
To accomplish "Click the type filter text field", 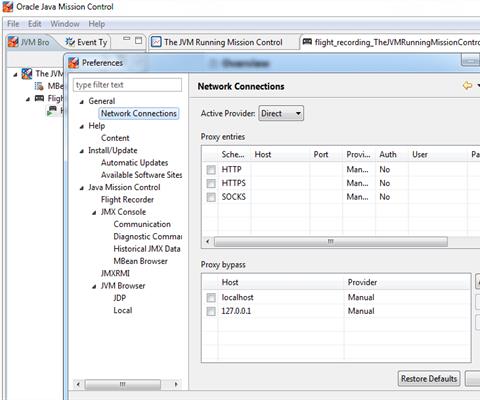I will pyautogui.click(x=127, y=85).
